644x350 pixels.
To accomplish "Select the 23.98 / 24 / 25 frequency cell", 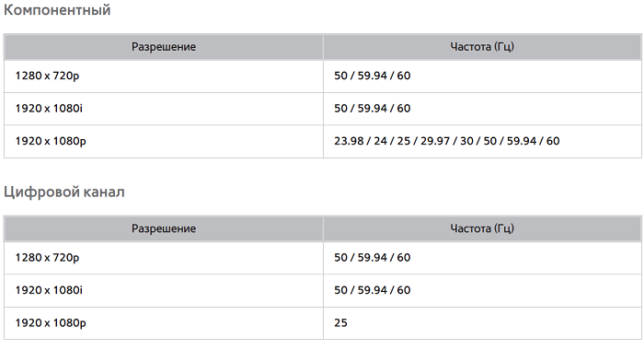I will coord(482,142).
